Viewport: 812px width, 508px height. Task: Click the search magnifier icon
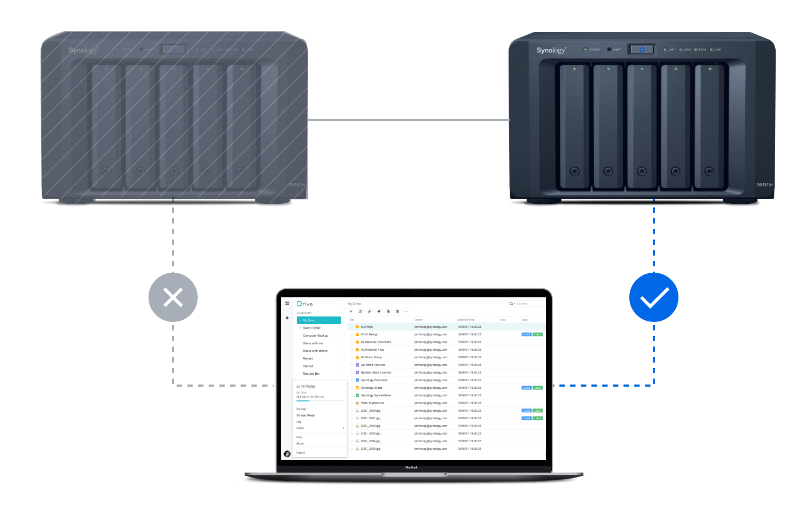point(511,304)
